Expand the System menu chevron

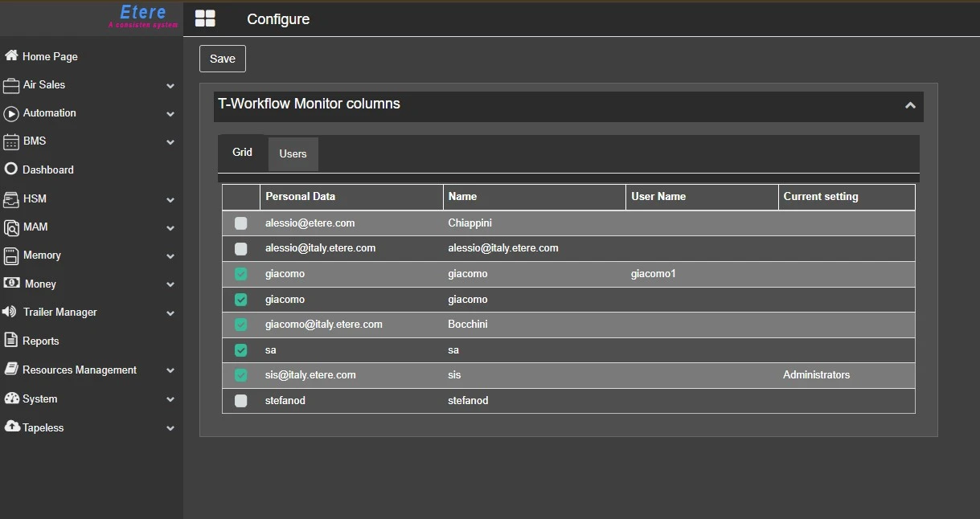[x=170, y=399]
